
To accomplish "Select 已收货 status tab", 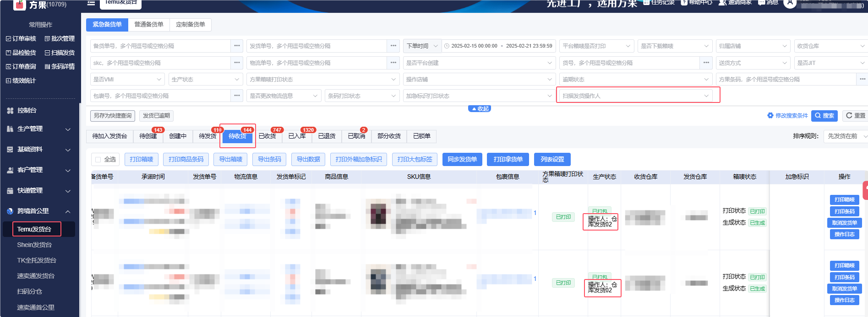I will coord(267,136).
